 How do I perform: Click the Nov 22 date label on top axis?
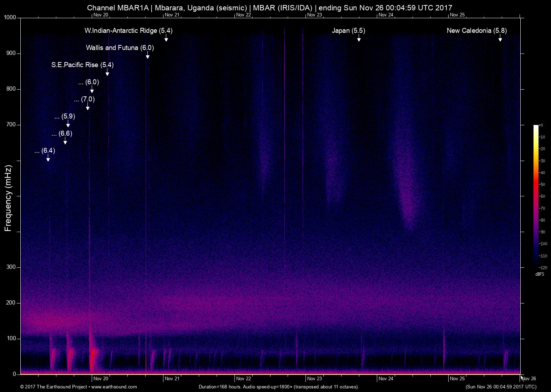click(x=244, y=15)
